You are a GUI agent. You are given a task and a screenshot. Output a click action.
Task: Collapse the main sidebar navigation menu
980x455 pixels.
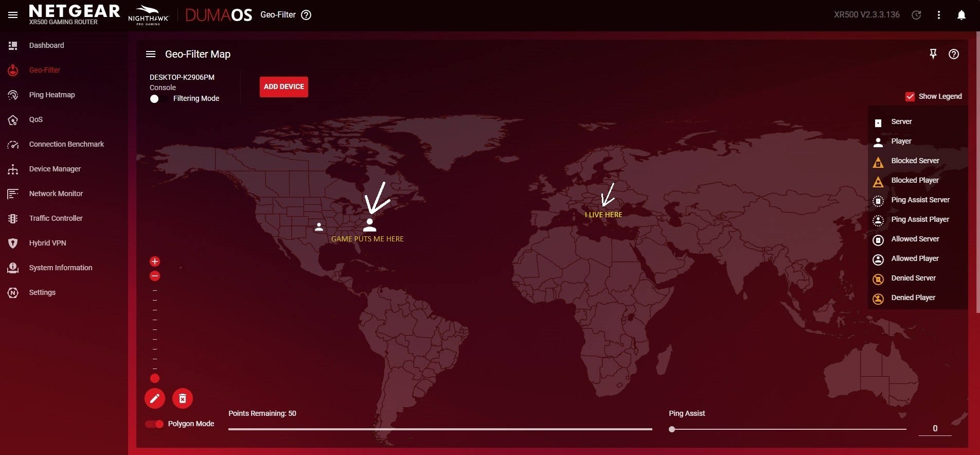pyautogui.click(x=13, y=15)
